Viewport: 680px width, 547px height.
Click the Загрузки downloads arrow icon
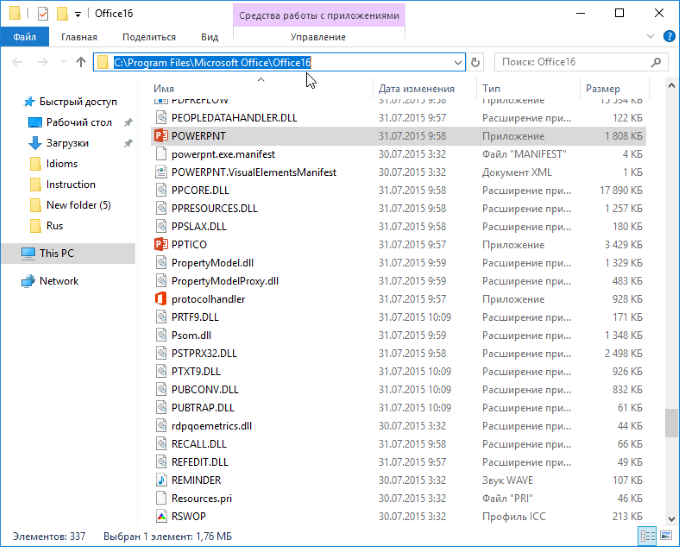pos(35,143)
